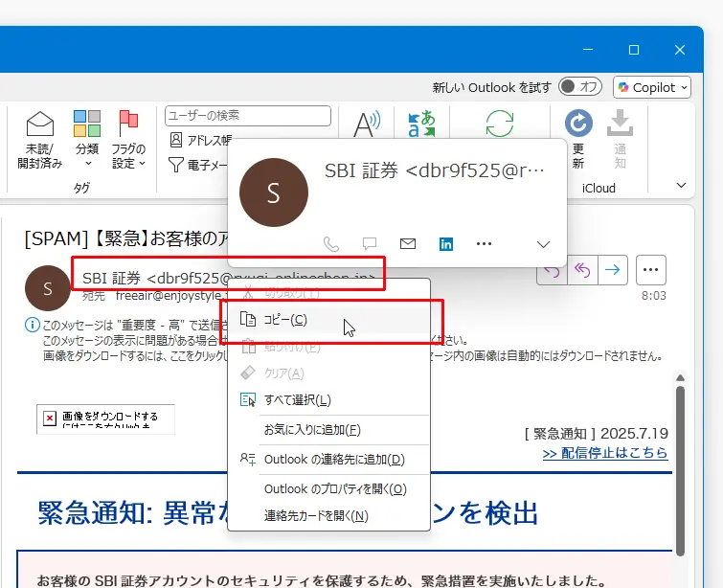The width and height of the screenshot is (723, 588).
Task: Click the iCloud notifications (通知) icon
Action: pos(620,123)
